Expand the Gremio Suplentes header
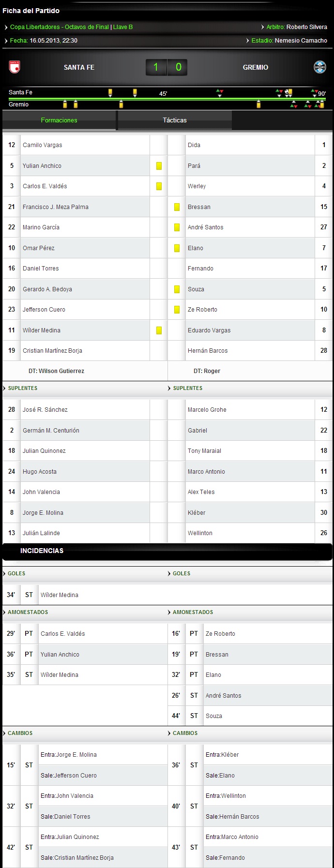 click(x=187, y=388)
